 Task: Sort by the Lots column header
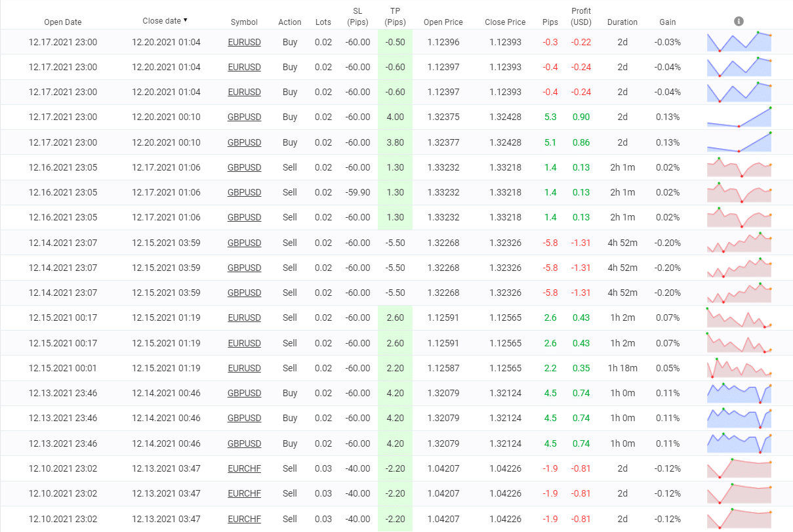pyautogui.click(x=323, y=22)
